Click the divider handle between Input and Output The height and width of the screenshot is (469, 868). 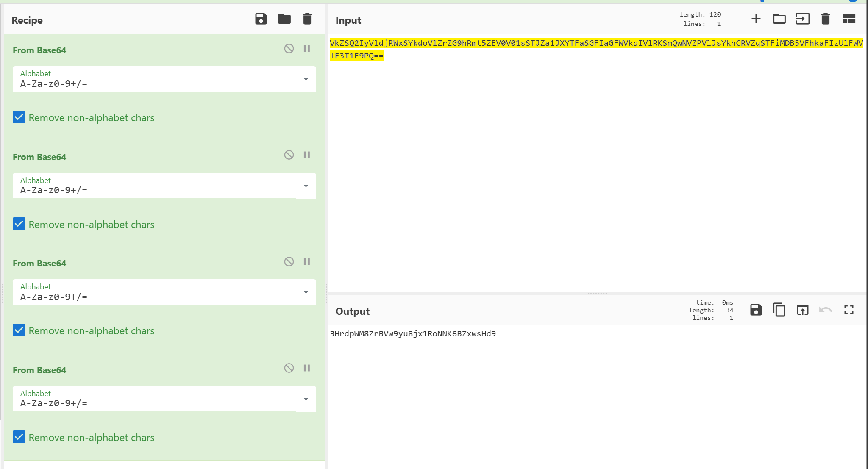pyautogui.click(x=597, y=293)
